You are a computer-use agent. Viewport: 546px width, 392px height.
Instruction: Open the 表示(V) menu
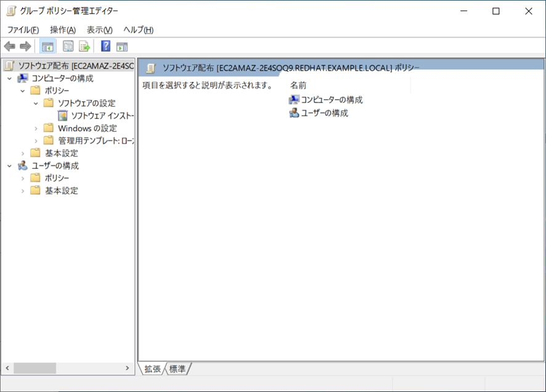click(100, 30)
